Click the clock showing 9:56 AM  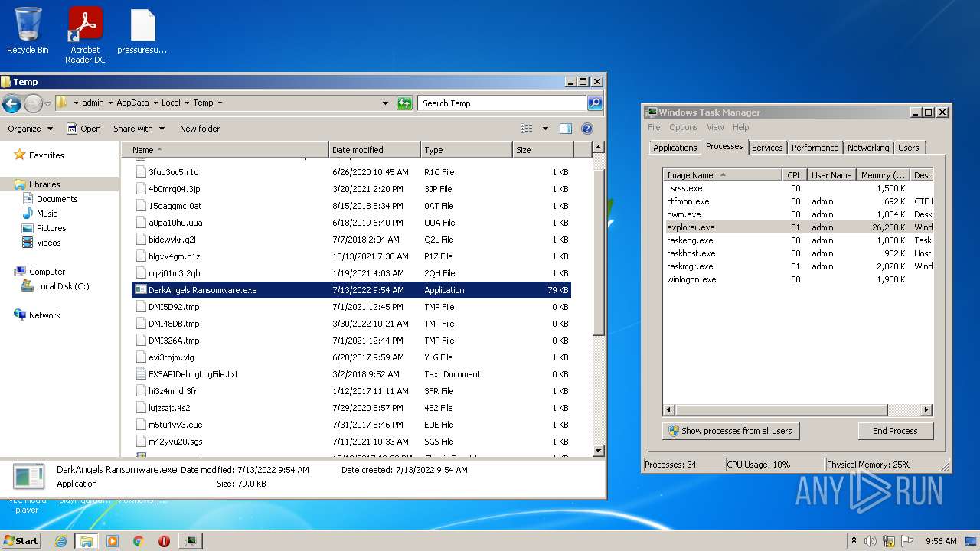pyautogui.click(x=941, y=541)
